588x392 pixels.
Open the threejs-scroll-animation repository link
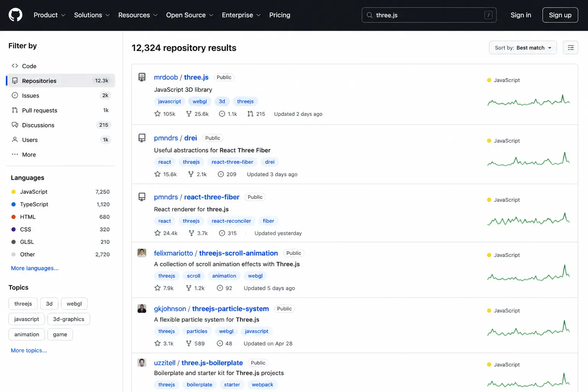click(238, 253)
